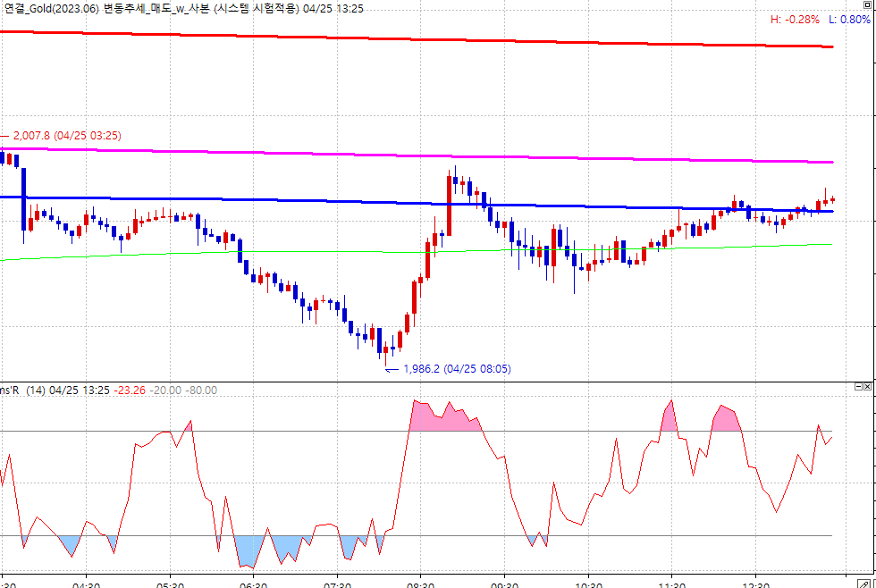This screenshot has width=876, height=588.
Task: Click the pink overbought area near 08:30
Action: (x=429, y=416)
